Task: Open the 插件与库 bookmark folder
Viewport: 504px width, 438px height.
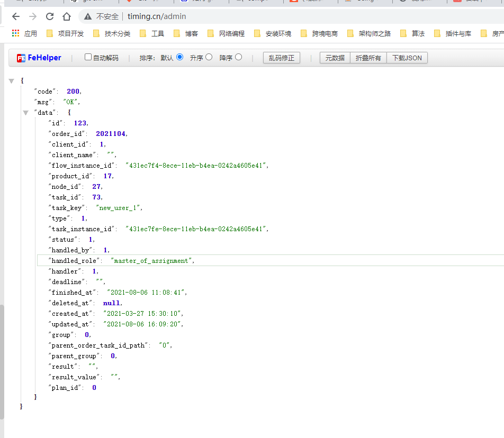Action: (453, 33)
